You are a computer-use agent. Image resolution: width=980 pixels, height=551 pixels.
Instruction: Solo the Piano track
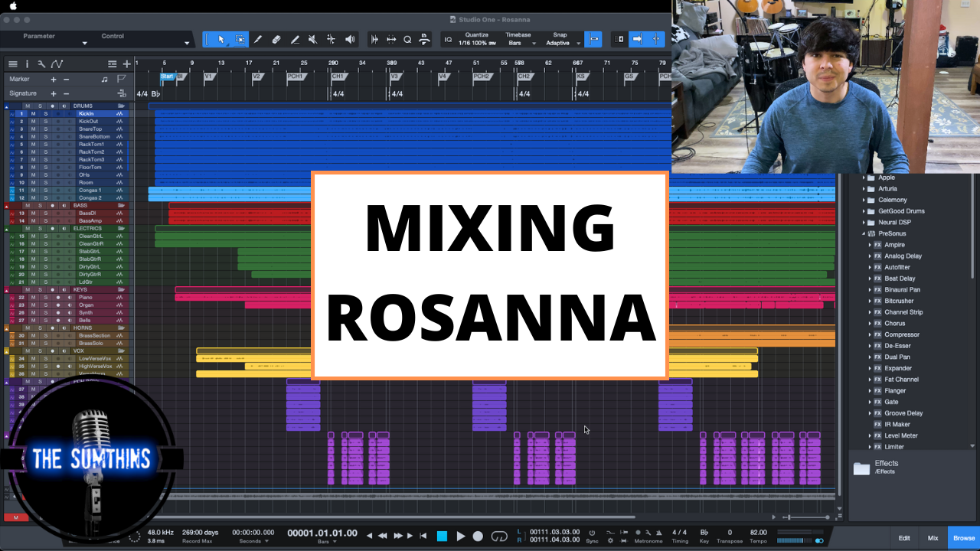(x=45, y=298)
